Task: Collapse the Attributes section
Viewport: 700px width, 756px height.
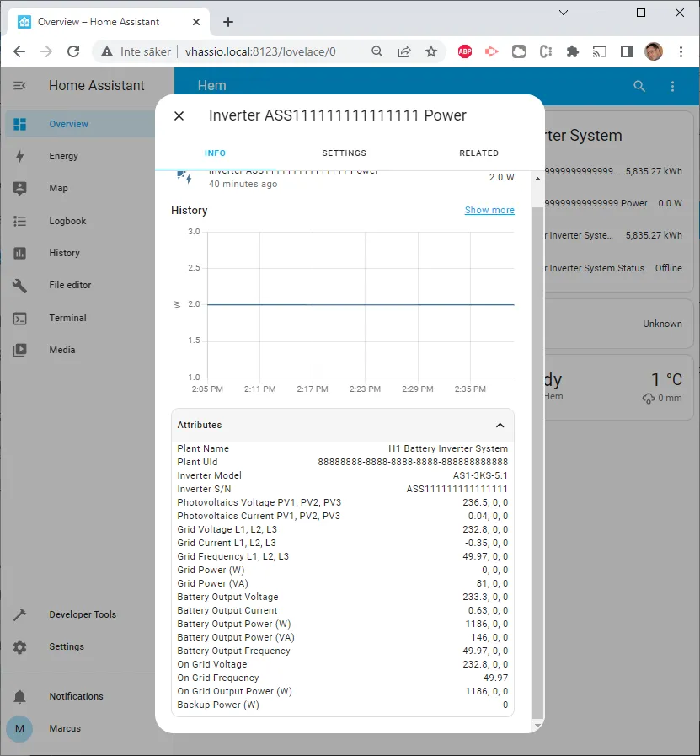Action: (x=500, y=426)
